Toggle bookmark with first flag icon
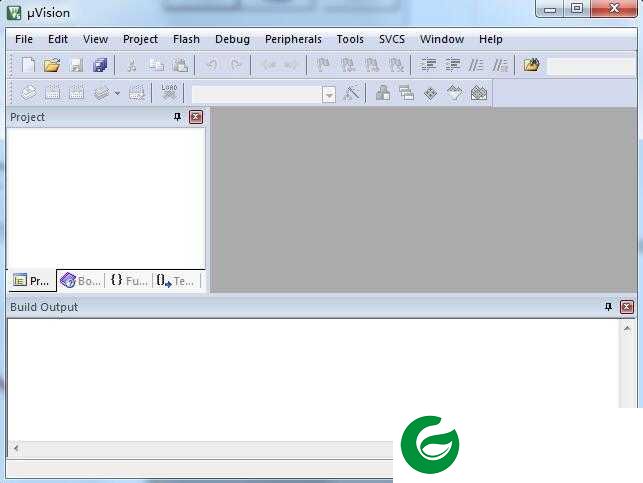 pyautogui.click(x=323, y=65)
